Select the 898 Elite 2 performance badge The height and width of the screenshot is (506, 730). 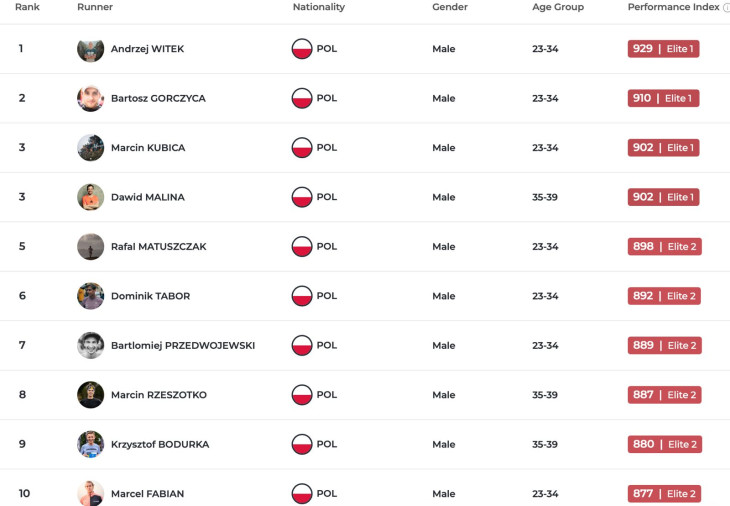coord(664,246)
